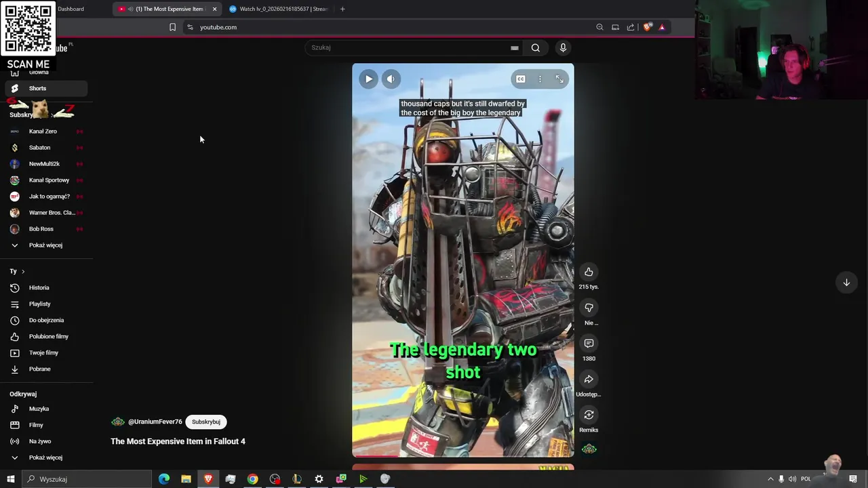Launch Microsoft Edge from taskbar

tap(164, 479)
